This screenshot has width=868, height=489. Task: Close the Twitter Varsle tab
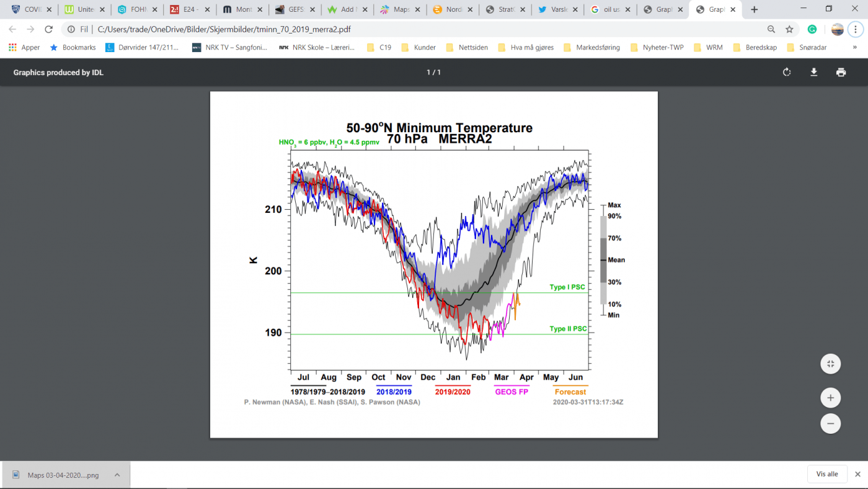click(x=577, y=9)
